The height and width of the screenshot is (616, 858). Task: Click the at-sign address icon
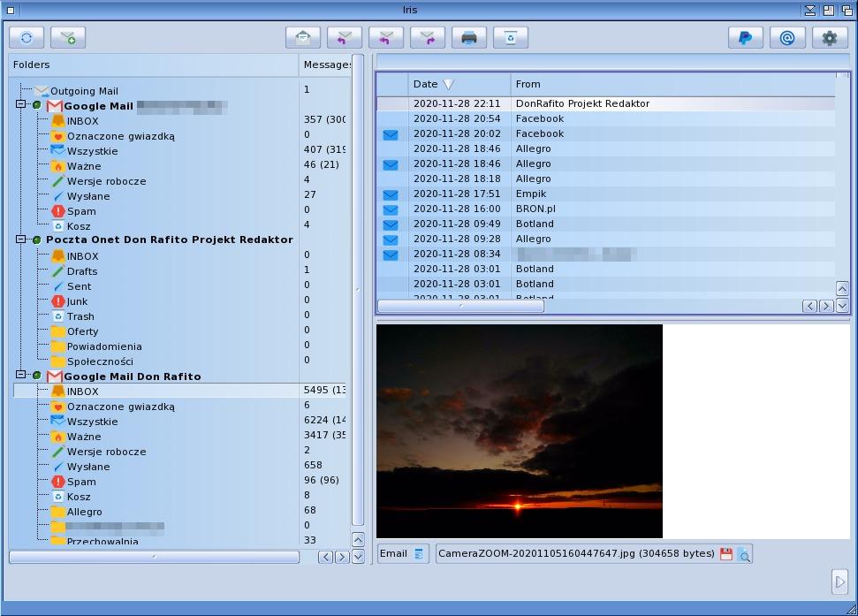(786, 38)
